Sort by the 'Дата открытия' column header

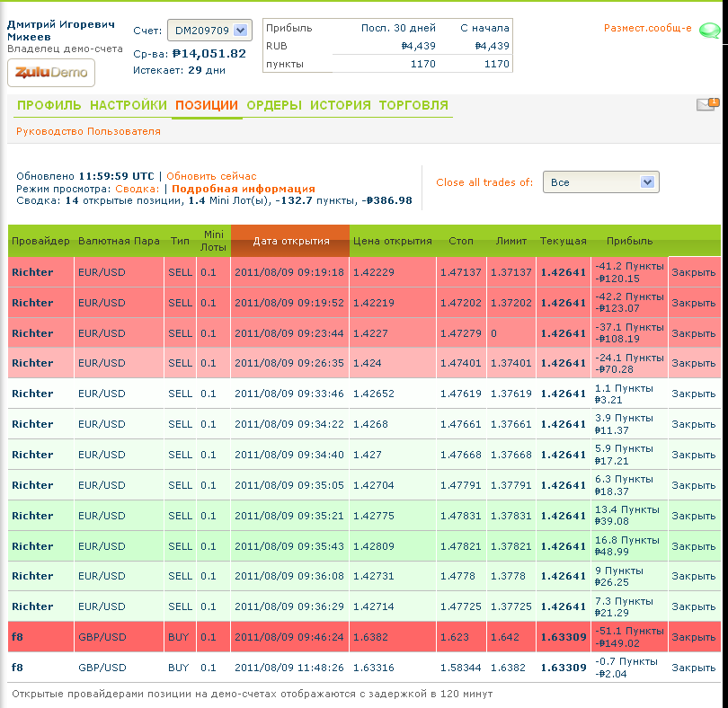point(290,241)
